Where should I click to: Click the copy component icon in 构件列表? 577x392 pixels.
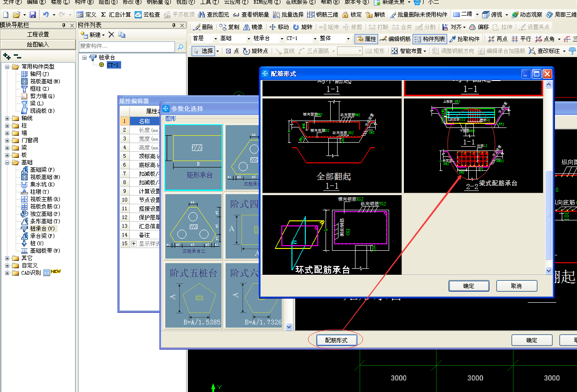(122, 35)
